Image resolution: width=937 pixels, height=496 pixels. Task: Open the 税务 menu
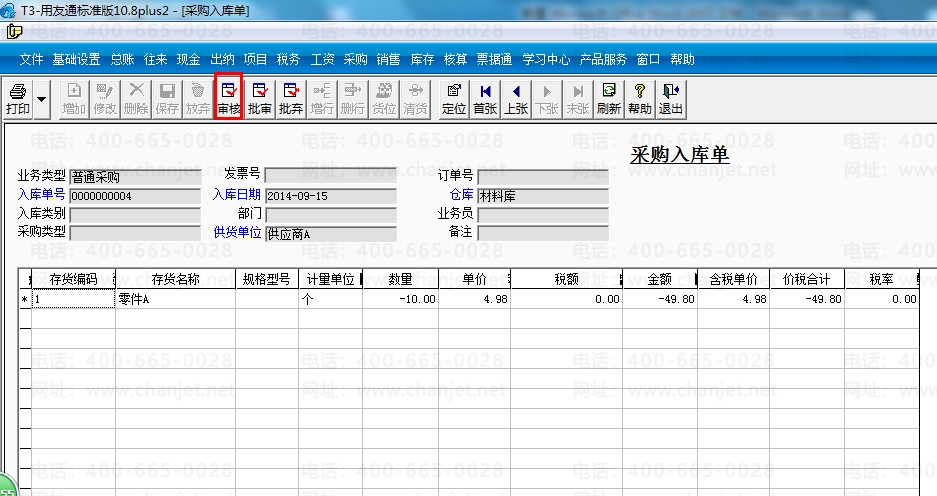(x=288, y=59)
